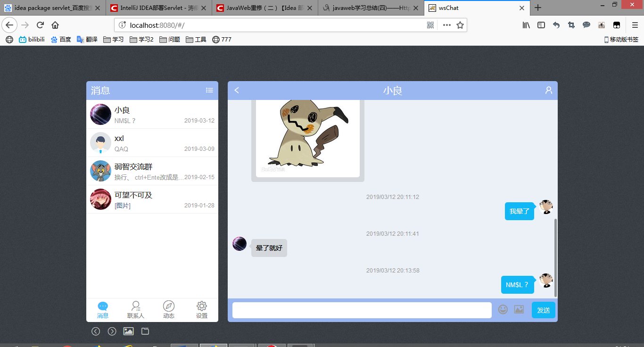
Task: Click the previous arrow icon below the panel
Action: [x=96, y=331]
